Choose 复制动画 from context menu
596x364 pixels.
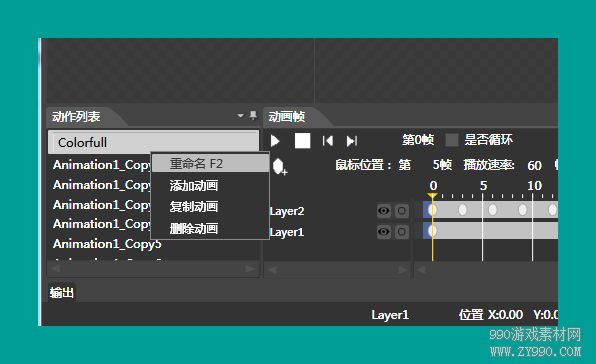coord(210,207)
